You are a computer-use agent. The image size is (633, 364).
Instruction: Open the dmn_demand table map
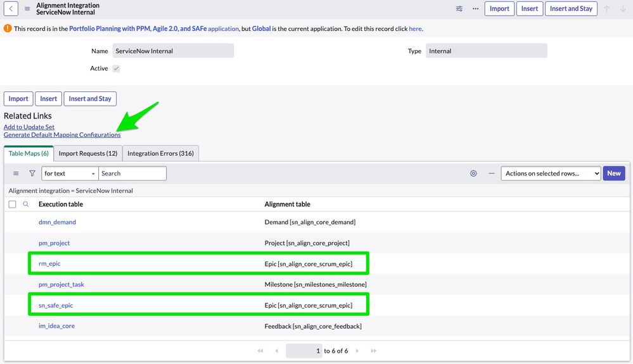tap(57, 222)
